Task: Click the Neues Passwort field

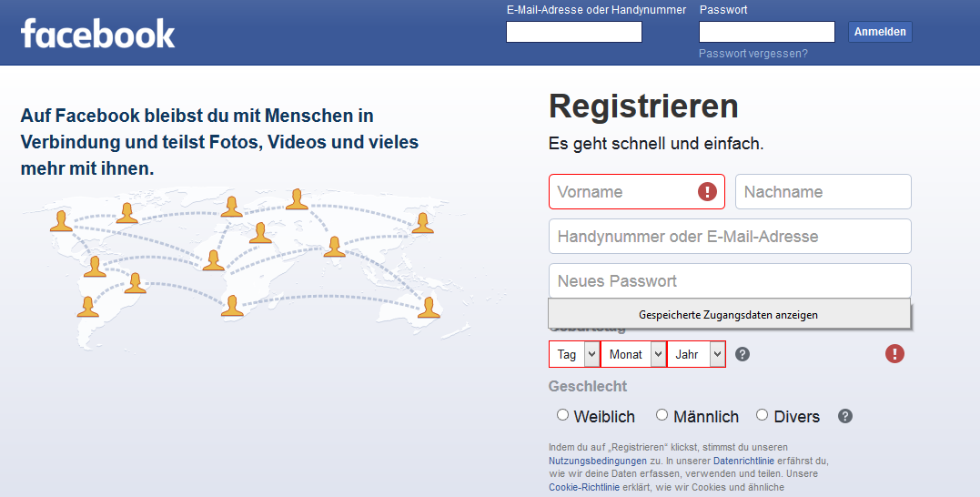Action: pos(730,280)
